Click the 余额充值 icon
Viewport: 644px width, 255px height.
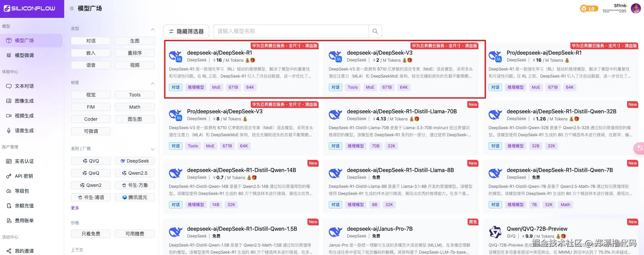coord(9,206)
